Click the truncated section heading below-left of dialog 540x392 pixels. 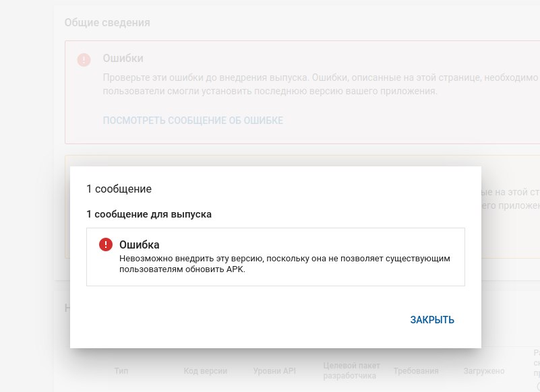67,308
